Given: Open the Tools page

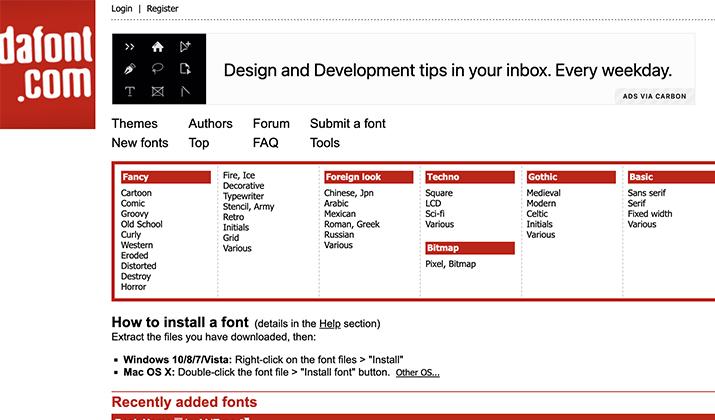Looking at the screenshot, I should point(325,143).
